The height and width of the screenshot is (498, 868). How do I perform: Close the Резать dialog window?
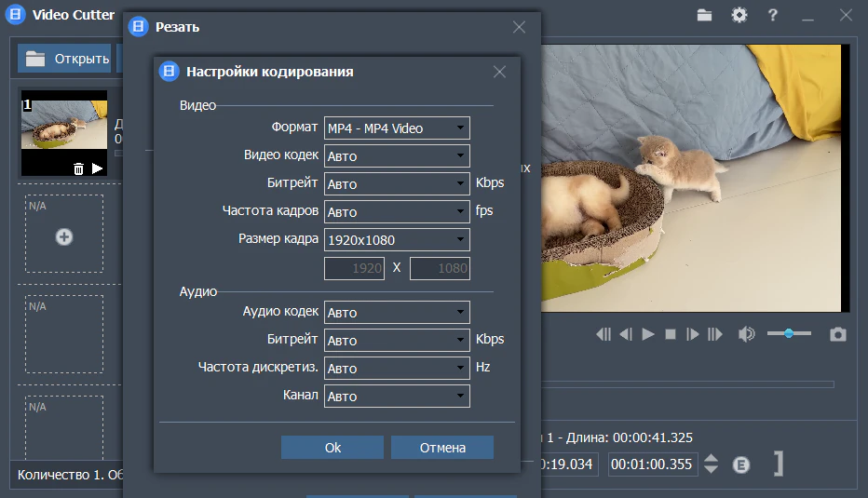click(519, 27)
